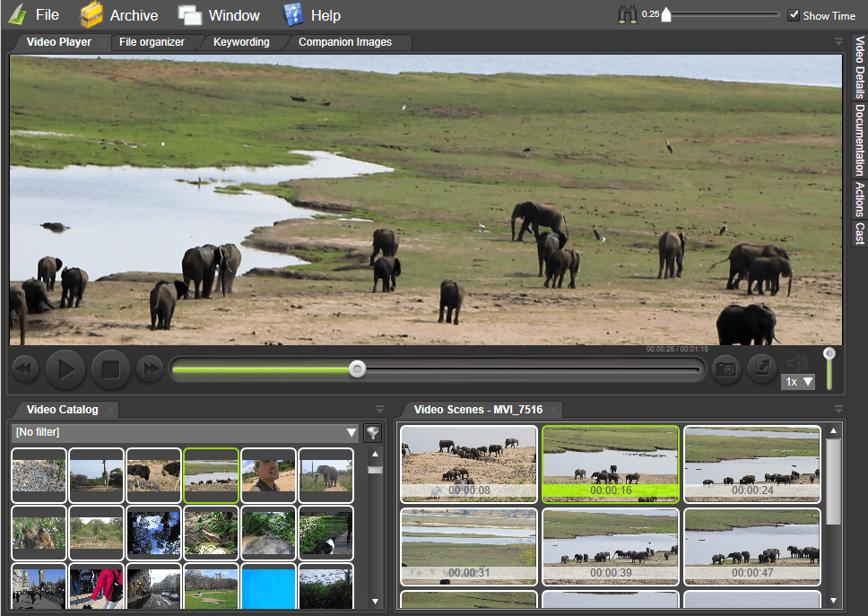This screenshot has height=616, width=868.
Task: Open the frame edit icon beside camera
Action: (x=760, y=369)
